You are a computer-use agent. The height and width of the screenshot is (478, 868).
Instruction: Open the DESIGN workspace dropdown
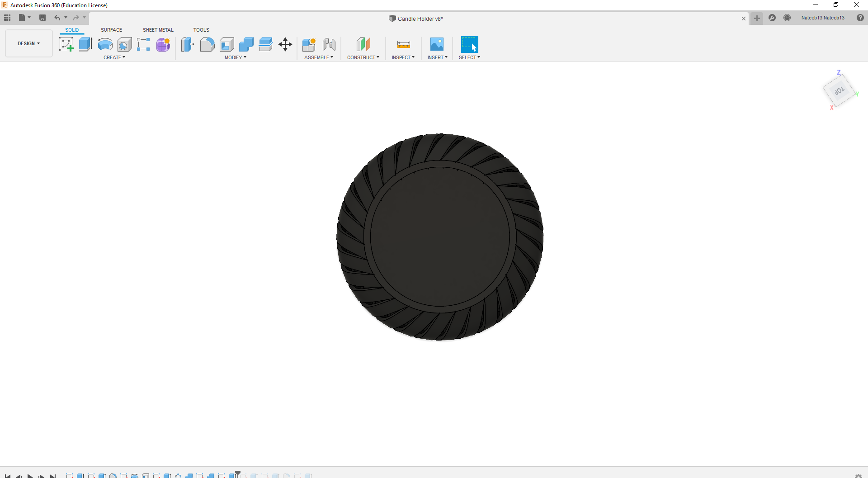tap(29, 43)
